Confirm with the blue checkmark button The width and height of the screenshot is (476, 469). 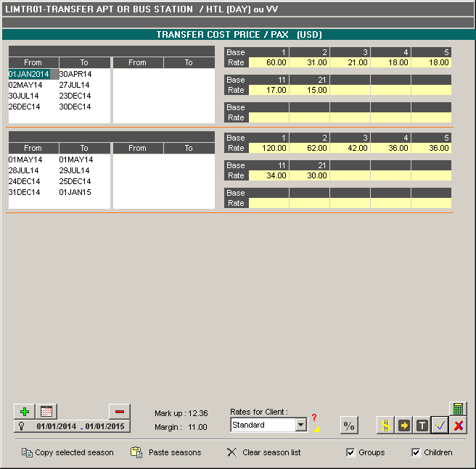440,426
